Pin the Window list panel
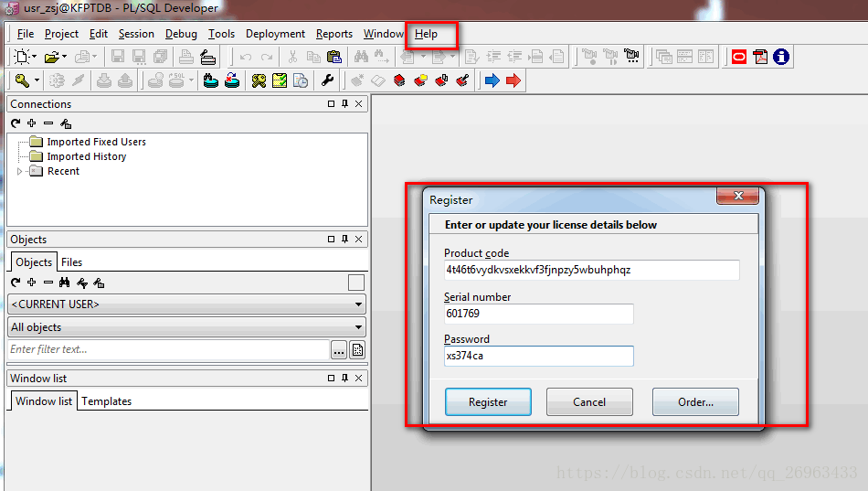Image resolution: width=868 pixels, height=491 pixels. coord(344,378)
